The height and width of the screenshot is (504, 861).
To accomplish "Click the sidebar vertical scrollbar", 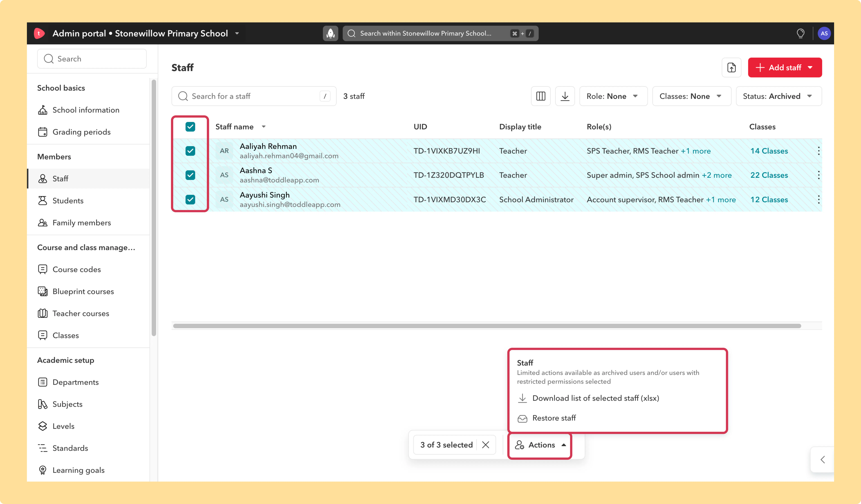I will pyautogui.click(x=154, y=207).
